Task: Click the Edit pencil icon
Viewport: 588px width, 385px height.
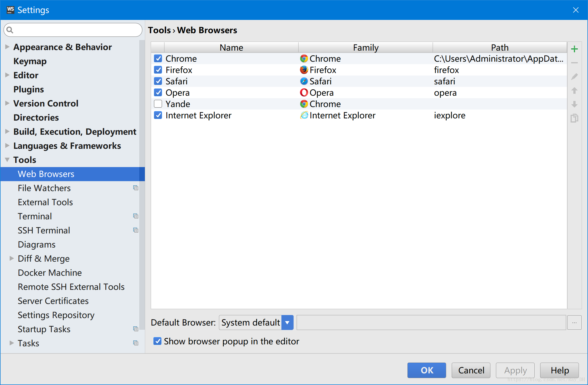Action: coord(574,77)
